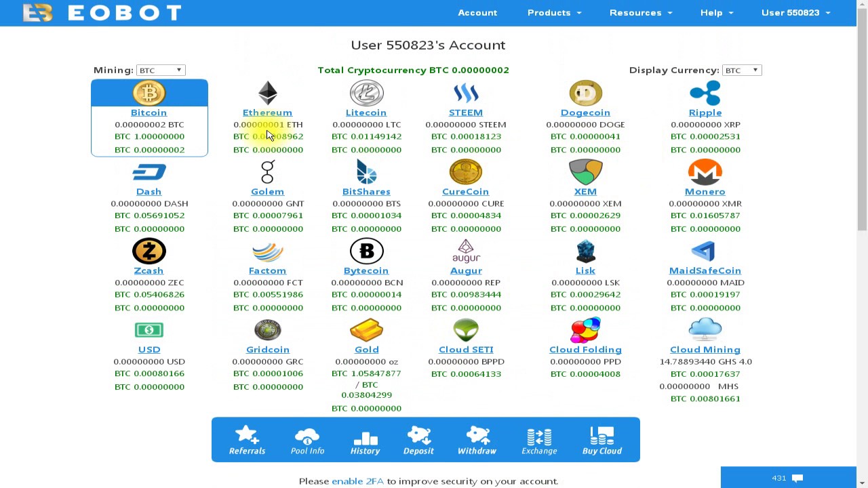Click the Cloud Mining cloud icon

click(705, 330)
